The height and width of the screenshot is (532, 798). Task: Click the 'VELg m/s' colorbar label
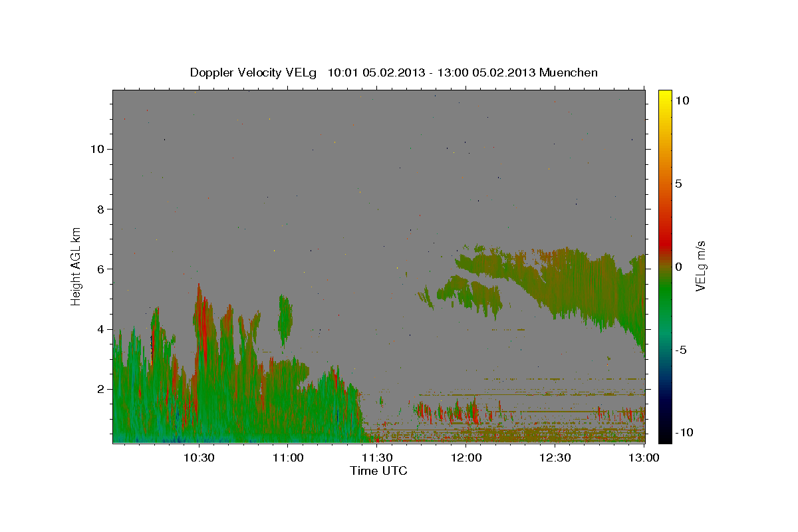pos(700,266)
